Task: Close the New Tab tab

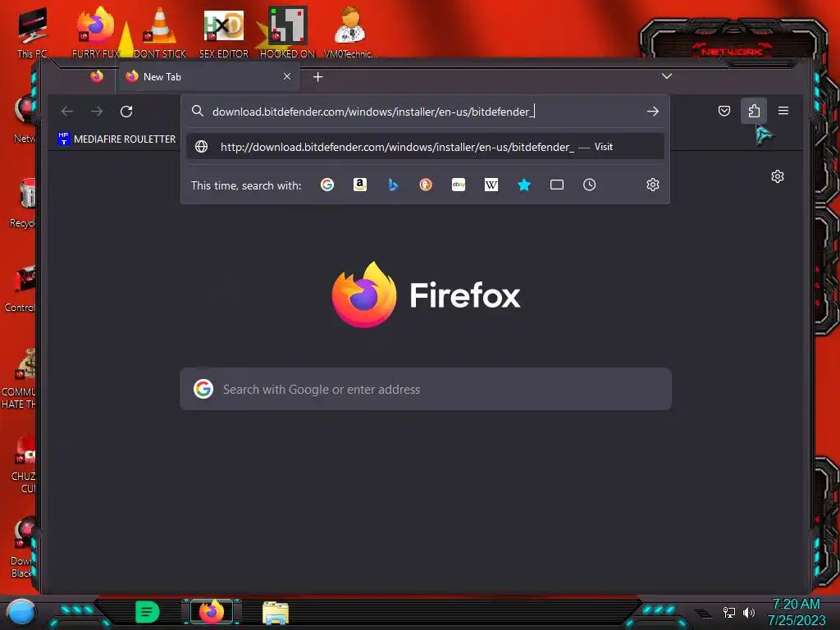Action: pos(287,76)
